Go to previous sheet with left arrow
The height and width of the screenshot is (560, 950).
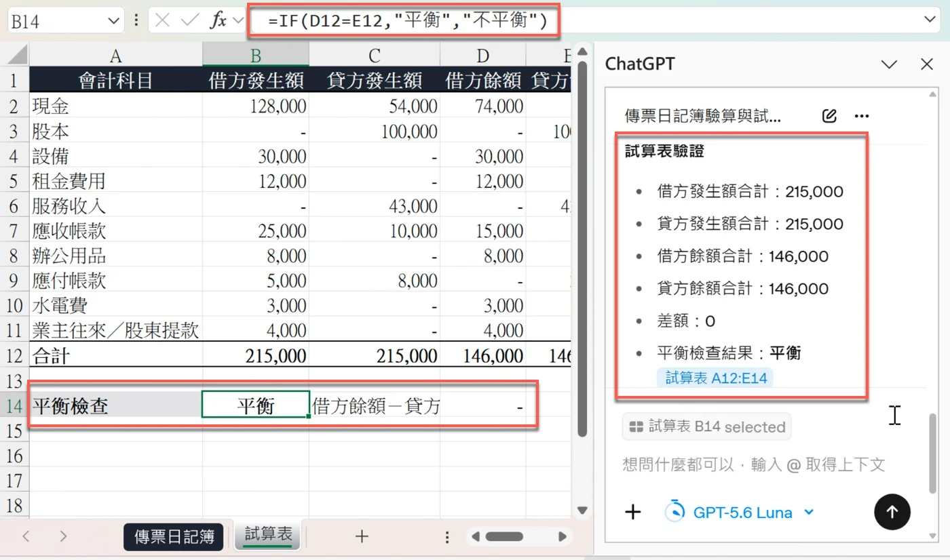(x=26, y=536)
